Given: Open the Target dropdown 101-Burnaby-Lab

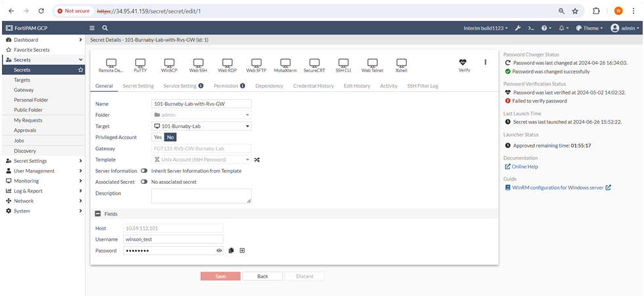Looking at the screenshot, I should [x=201, y=126].
